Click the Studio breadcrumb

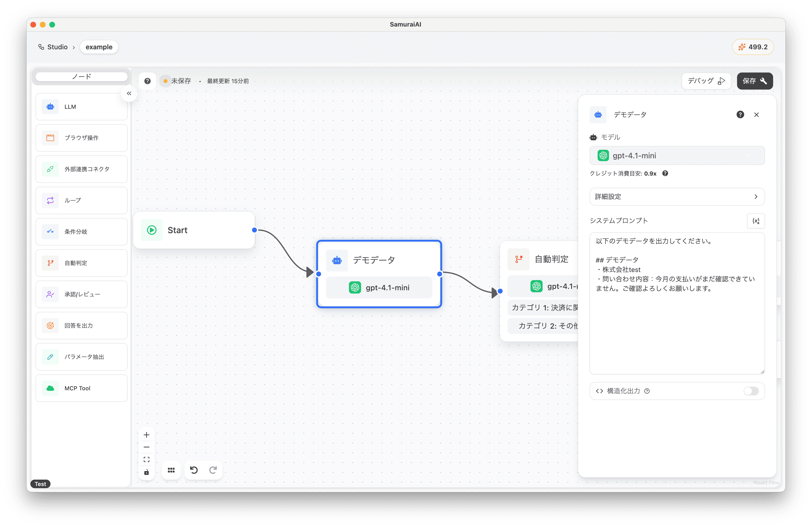tap(57, 47)
